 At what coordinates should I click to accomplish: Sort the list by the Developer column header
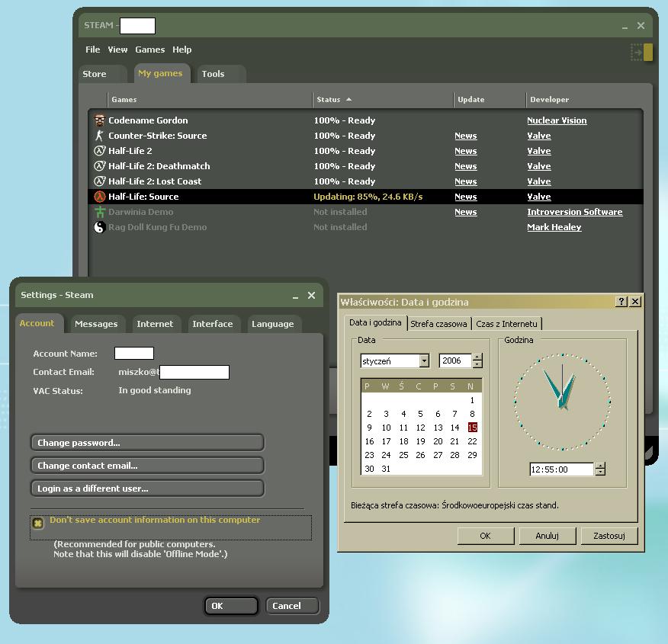[584, 100]
